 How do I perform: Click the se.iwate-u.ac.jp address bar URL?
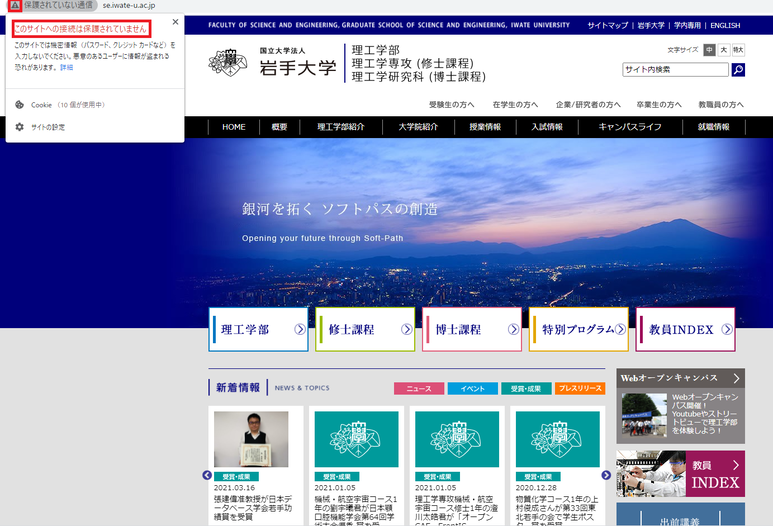click(129, 5)
